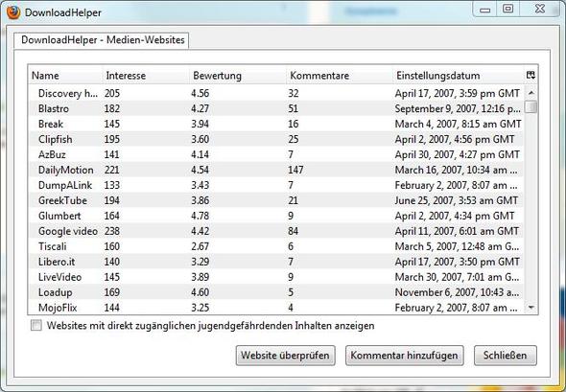Sort by the Interesse column header

click(x=146, y=76)
